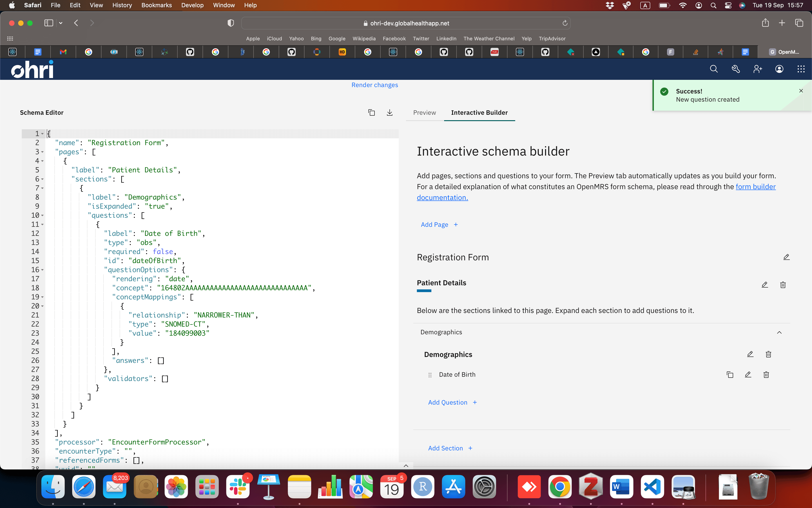The image size is (812, 508).
Task: Click the ohri logo
Action: click(x=32, y=69)
